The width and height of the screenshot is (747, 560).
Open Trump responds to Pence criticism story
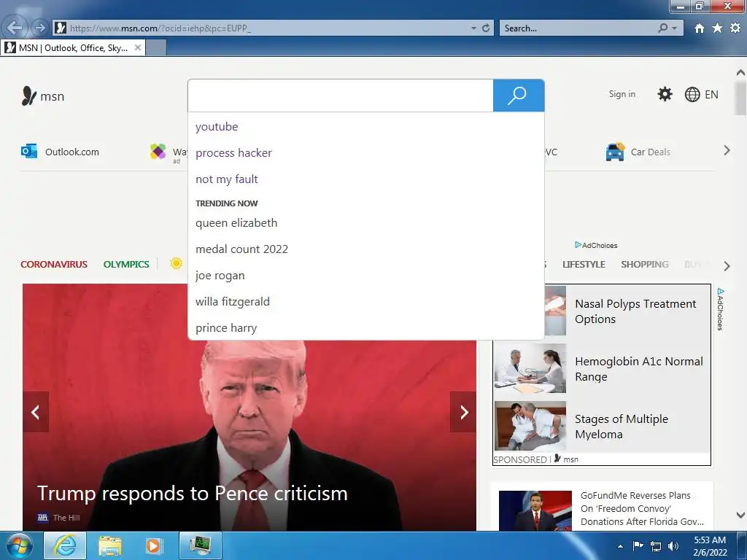click(x=193, y=494)
